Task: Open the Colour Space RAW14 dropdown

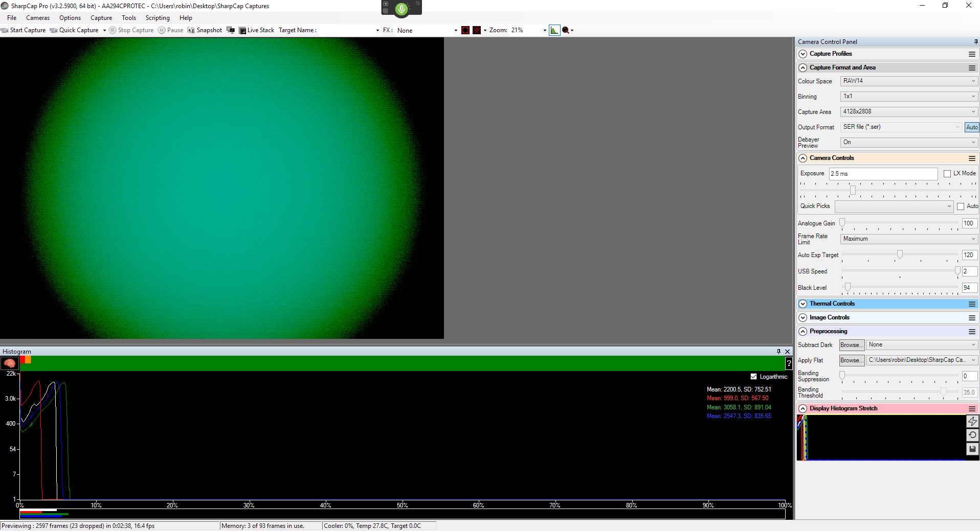Action: pos(909,81)
